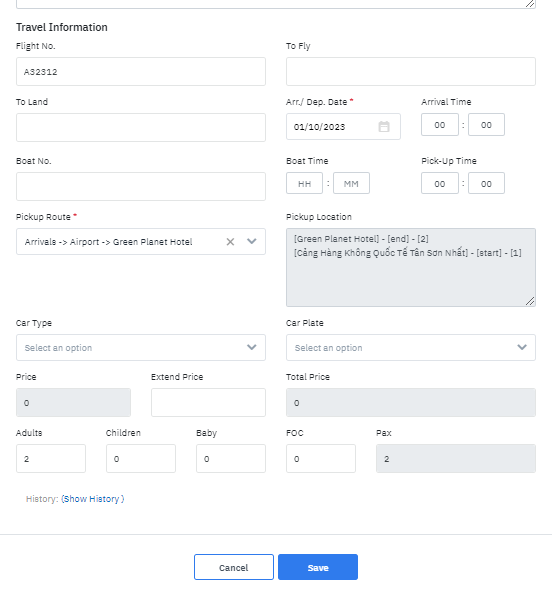Select the To Land input field

tap(141, 127)
